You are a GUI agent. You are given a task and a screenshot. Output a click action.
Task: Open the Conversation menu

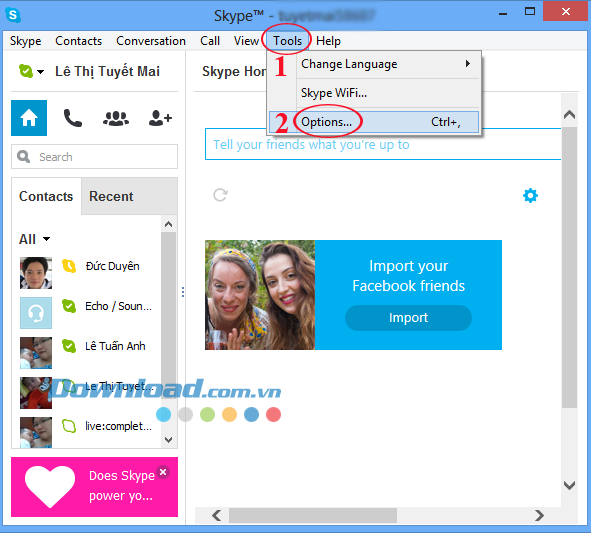tap(151, 41)
